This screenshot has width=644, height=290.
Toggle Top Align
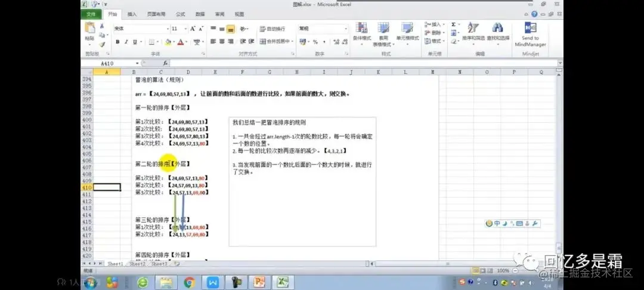pyautogui.click(x=213, y=29)
